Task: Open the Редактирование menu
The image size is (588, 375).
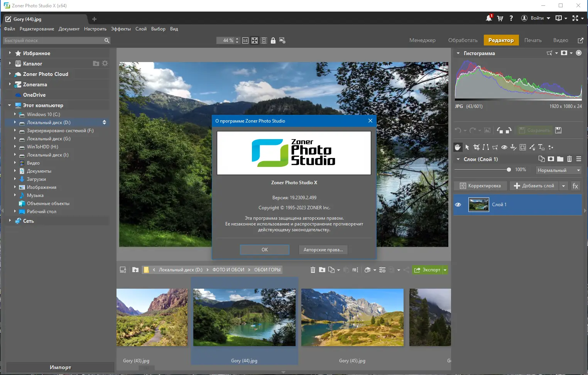Action: pos(37,29)
